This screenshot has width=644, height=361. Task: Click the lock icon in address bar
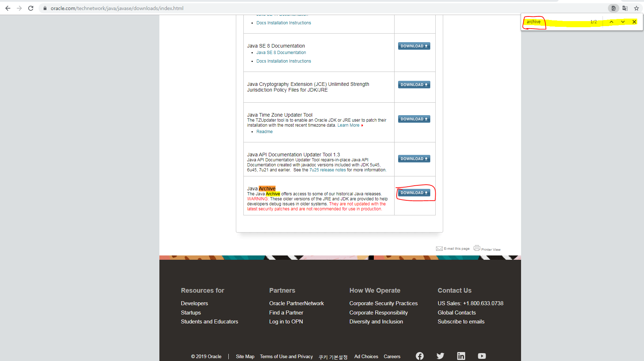click(45, 8)
